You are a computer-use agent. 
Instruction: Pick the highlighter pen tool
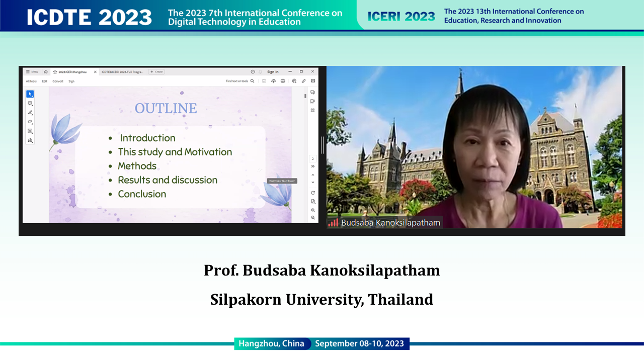[x=30, y=113]
